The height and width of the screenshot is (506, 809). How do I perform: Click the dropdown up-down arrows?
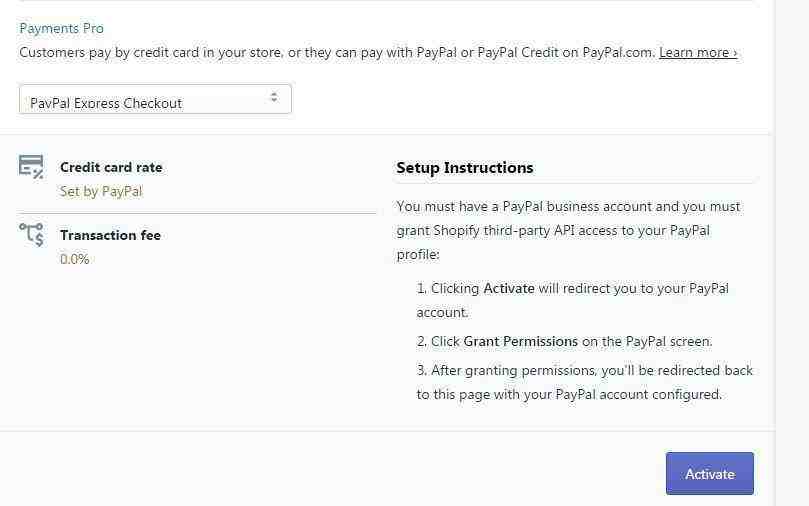coord(274,96)
